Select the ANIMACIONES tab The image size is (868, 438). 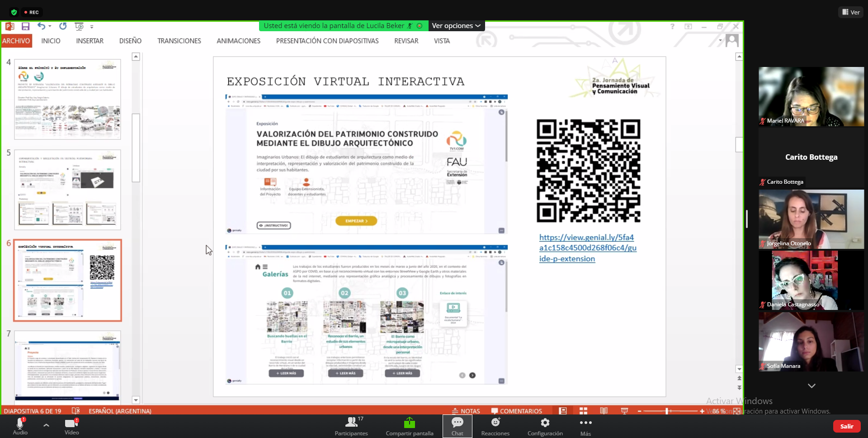point(238,41)
